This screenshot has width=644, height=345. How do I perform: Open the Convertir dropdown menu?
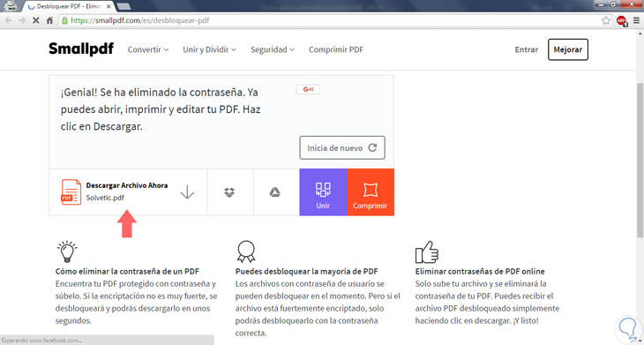pos(148,49)
